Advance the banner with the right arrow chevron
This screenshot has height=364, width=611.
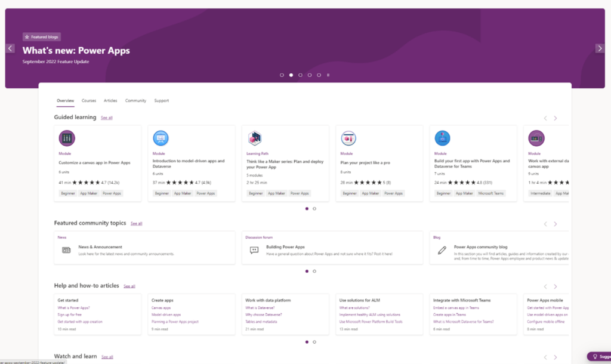pos(600,48)
